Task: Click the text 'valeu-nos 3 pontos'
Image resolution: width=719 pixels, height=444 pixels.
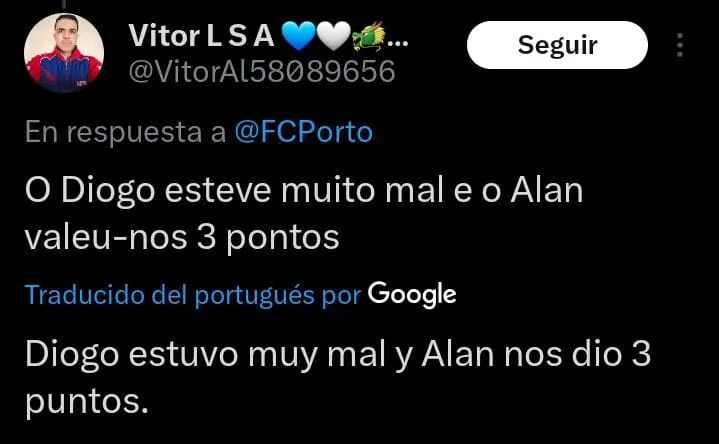Action: (182, 239)
